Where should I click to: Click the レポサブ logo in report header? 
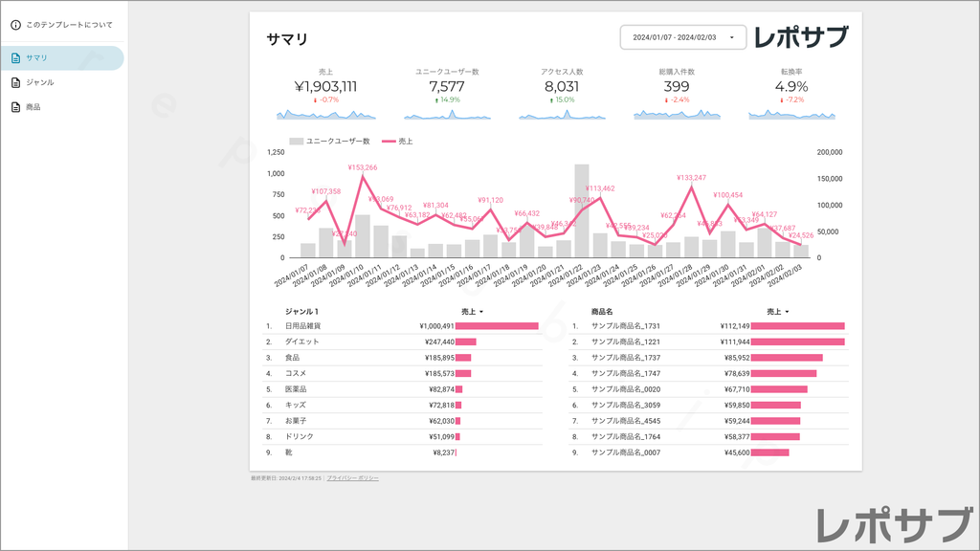click(x=800, y=37)
